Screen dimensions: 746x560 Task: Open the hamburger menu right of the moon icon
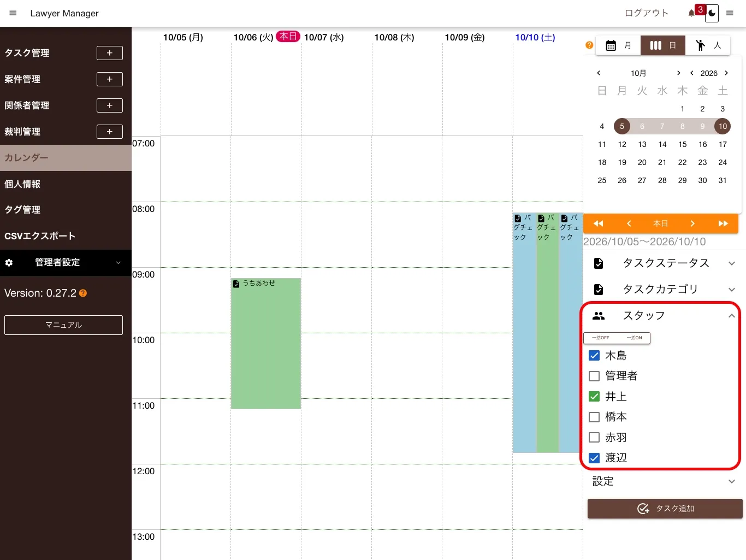[x=730, y=13]
